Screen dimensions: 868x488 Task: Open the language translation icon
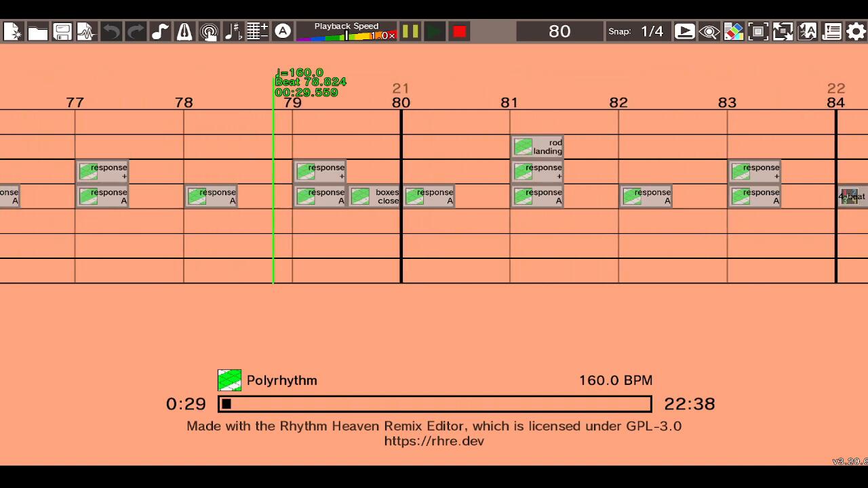[807, 32]
